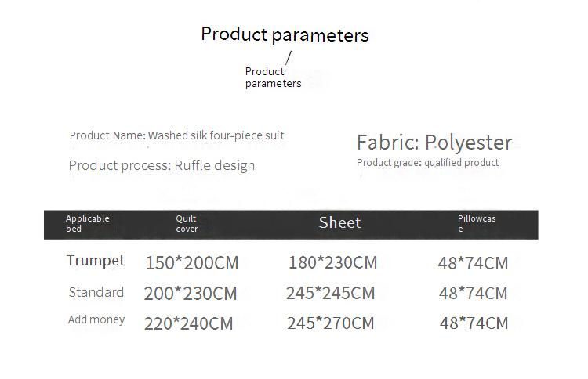Select the 200*230CM quilt cover size

(x=190, y=294)
